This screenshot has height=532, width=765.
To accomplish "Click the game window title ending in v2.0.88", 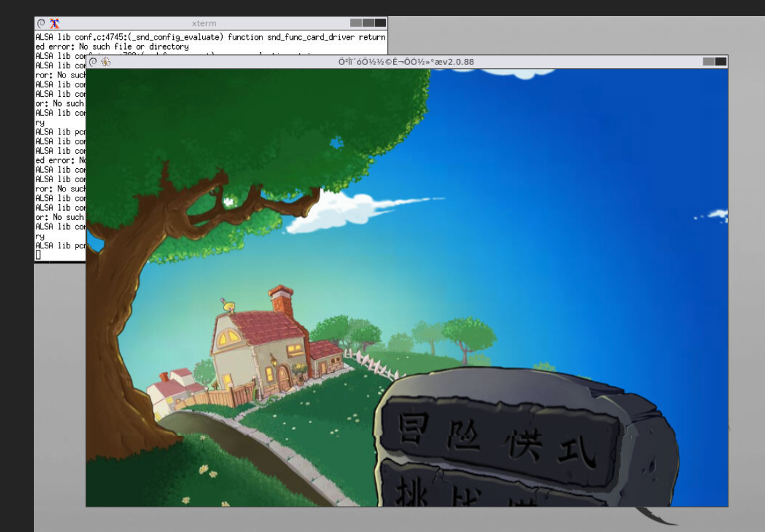I will [x=406, y=62].
